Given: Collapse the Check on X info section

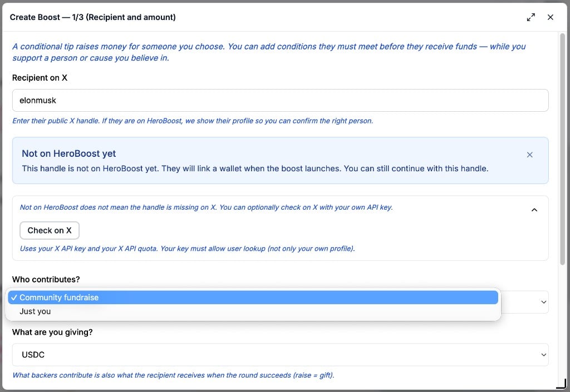Looking at the screenshot, I should click(x=534, y=210).
